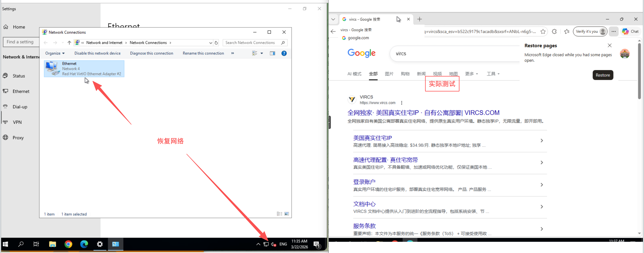
Task: Close the vircs Google search tab
Action: click(x=408, y=19)
